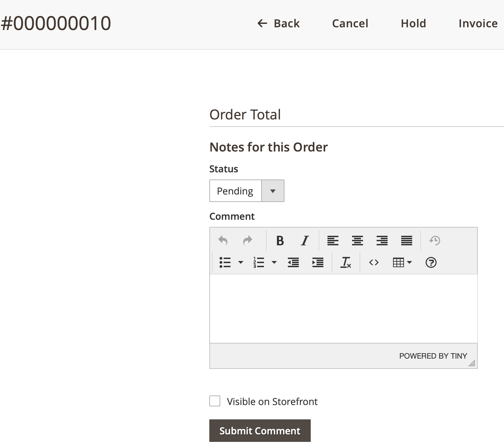
Task: Insert a bullet list
Action: coord(225,262)
